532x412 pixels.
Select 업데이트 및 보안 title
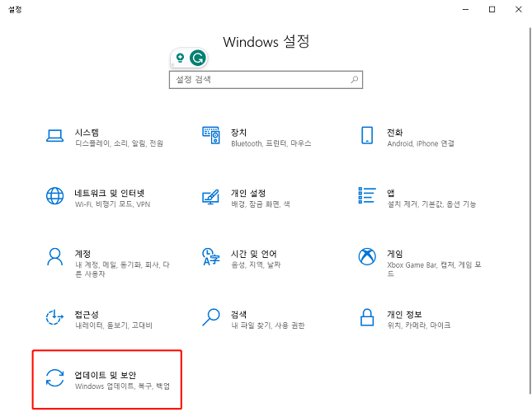click(x=106, y=375)
